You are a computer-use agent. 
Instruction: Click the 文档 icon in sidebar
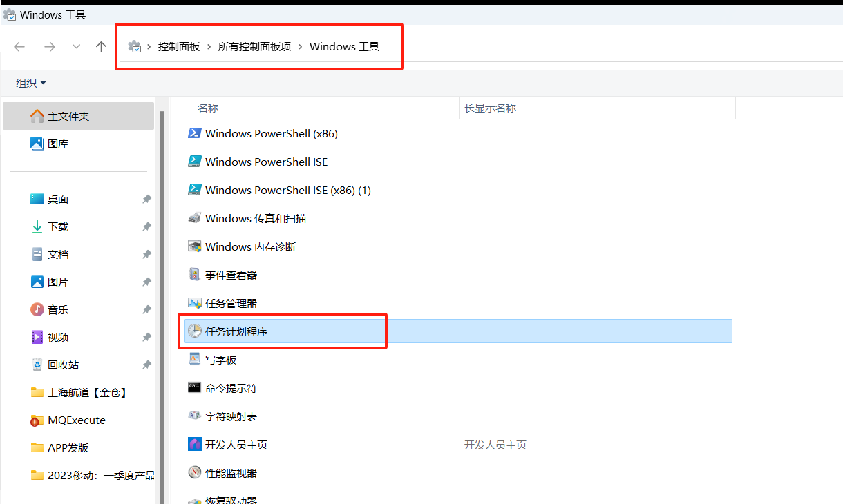click(37, 254)
